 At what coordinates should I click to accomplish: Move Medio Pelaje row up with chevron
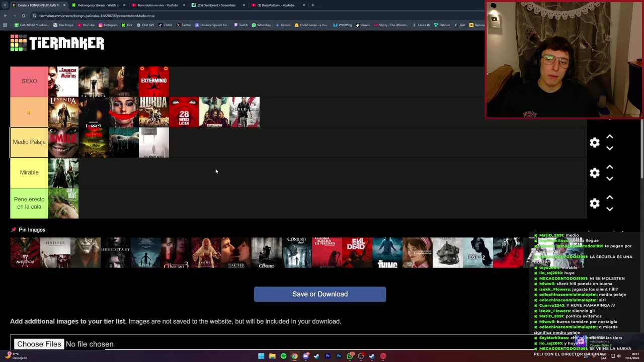click(610, 137)
